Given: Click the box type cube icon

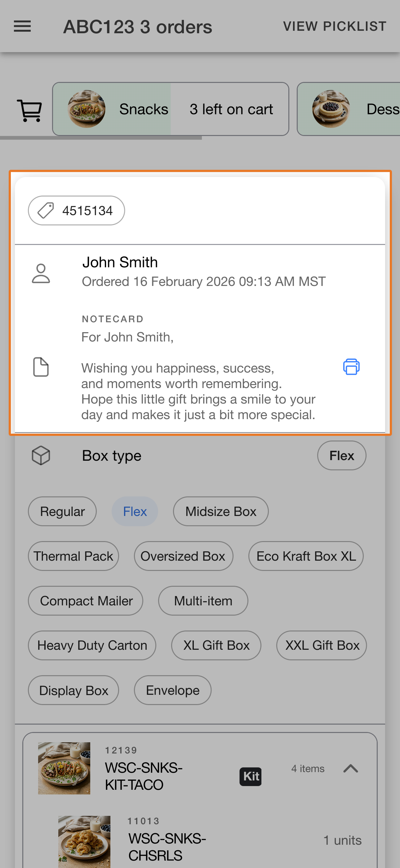Looking at the screenshot, I should [x=41, y=455].
